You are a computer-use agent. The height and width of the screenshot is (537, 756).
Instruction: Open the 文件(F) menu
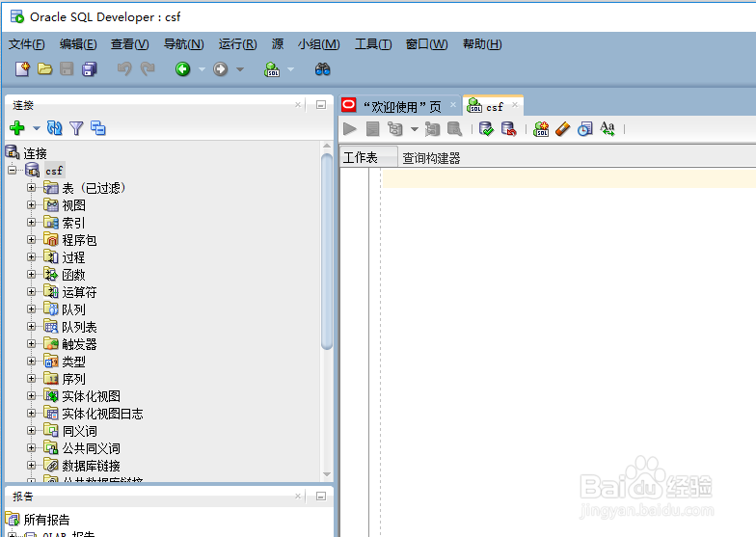pyautogui.click(x=27, y=44)
